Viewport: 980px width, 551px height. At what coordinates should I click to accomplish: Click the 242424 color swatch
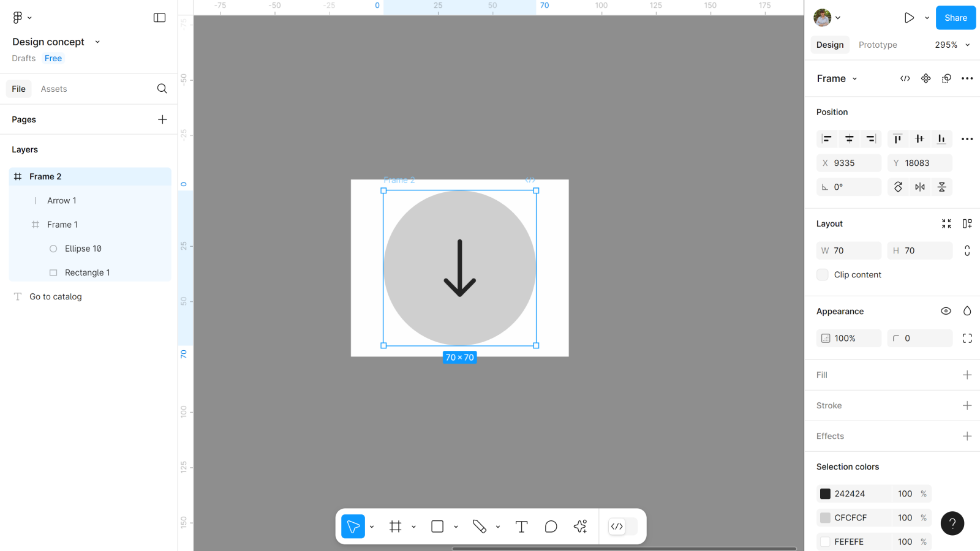[825, 494]
